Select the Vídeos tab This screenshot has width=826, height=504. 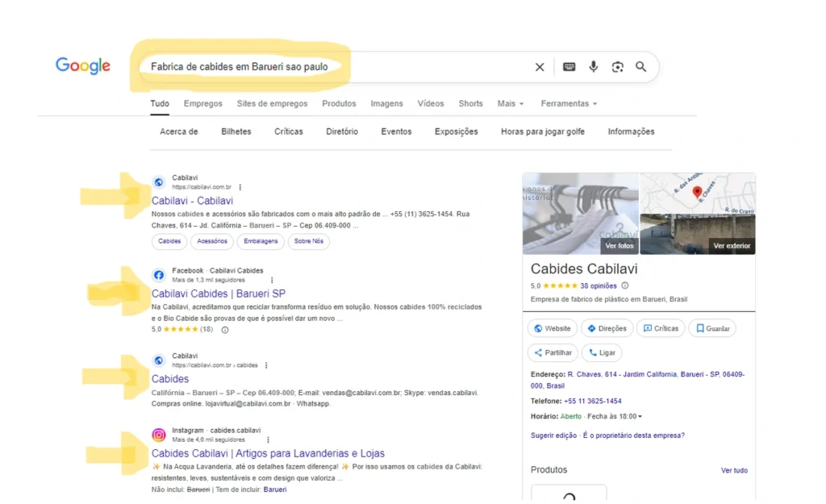pos(431,103)
